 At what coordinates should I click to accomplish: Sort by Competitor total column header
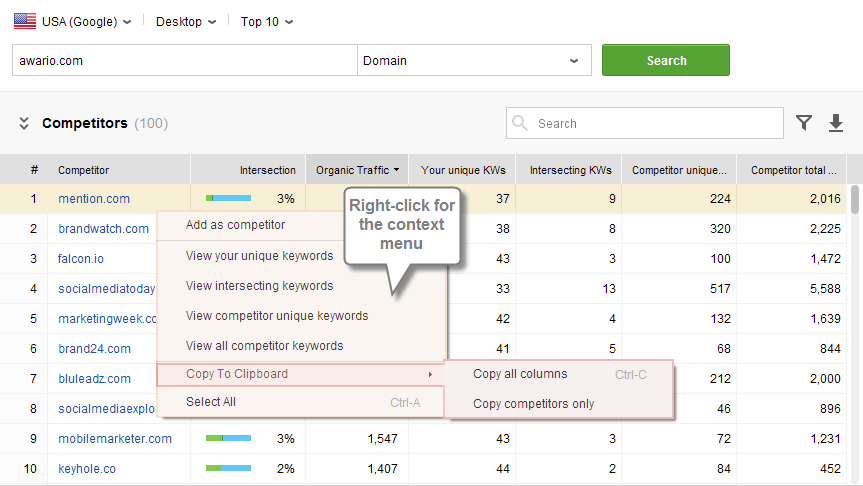point(793,170)
